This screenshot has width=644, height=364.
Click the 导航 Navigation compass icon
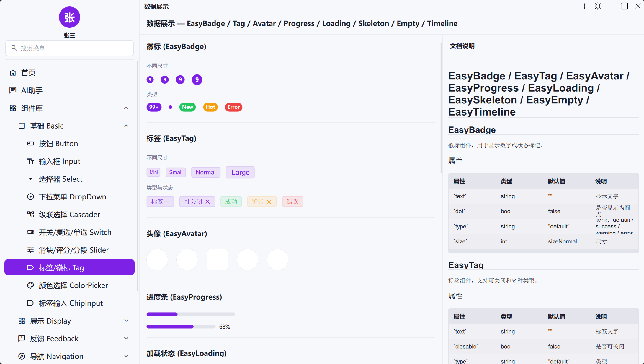click(x=22, y=356)
